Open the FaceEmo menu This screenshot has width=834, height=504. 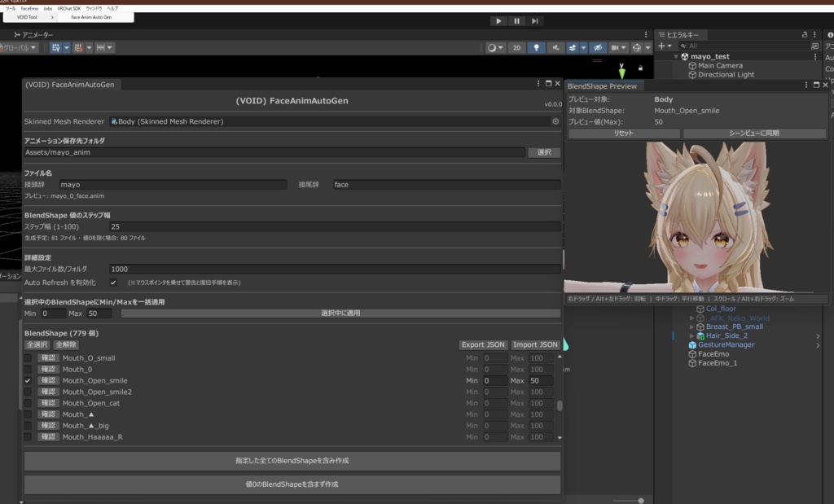tap(29, 8)
